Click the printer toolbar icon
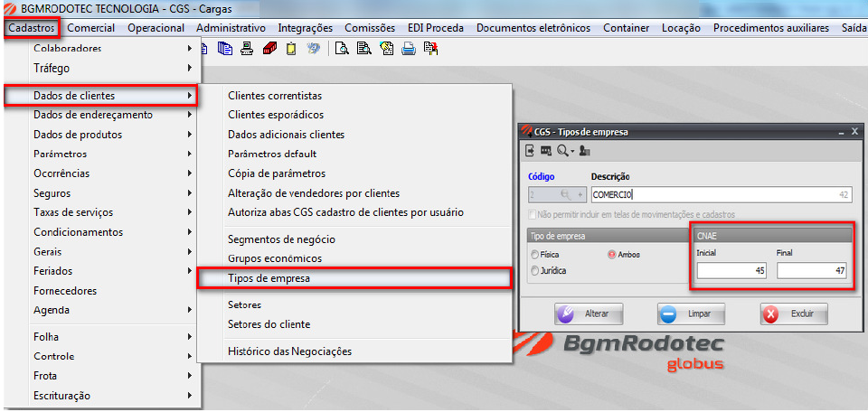This screenshot has width=868, height=412. [x=409, y=49]
